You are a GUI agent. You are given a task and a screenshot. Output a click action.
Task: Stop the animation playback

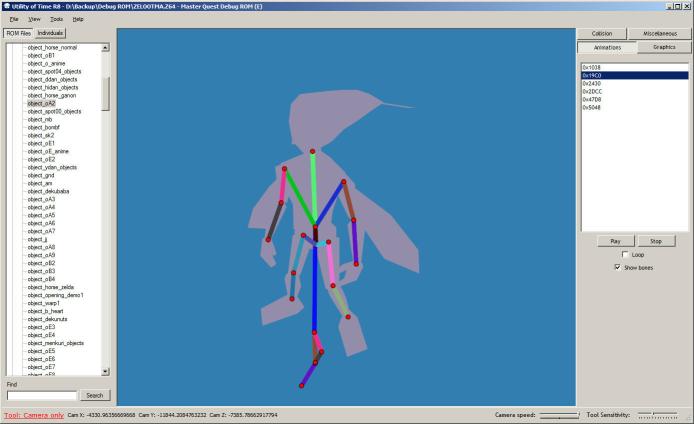point(656,241)
